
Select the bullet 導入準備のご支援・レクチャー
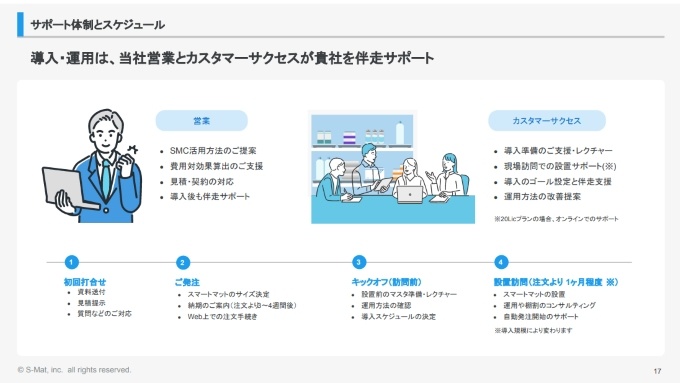558,151
